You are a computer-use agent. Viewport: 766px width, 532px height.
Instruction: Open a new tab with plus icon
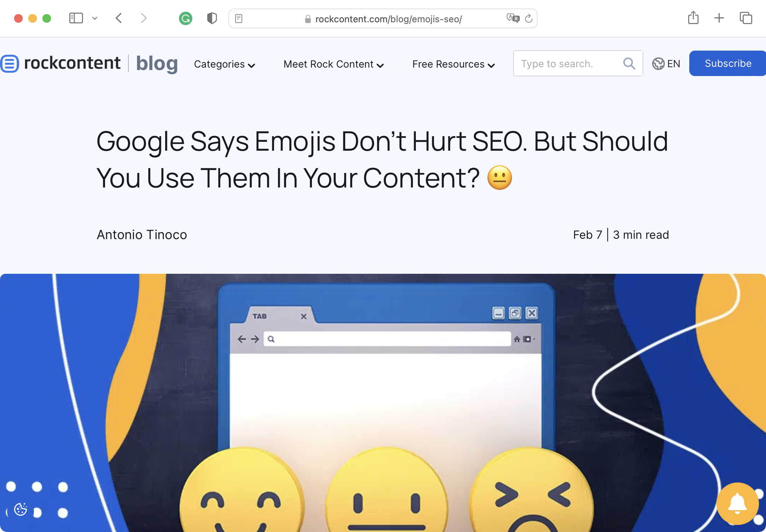coord(719,18)
